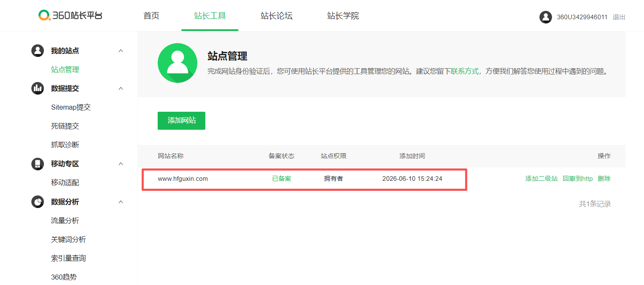The width and height of the screenshot is (644, 285).
Task: Open 站点管理 in the sidebar
Action: [x=65, y=69]
